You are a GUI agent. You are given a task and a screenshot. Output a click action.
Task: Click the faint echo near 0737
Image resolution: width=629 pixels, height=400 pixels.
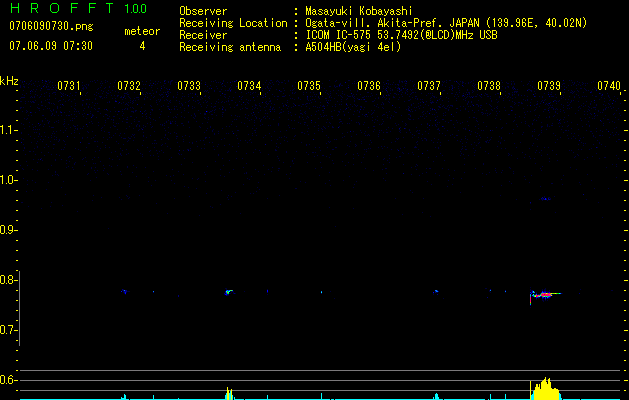pos(436,292)
